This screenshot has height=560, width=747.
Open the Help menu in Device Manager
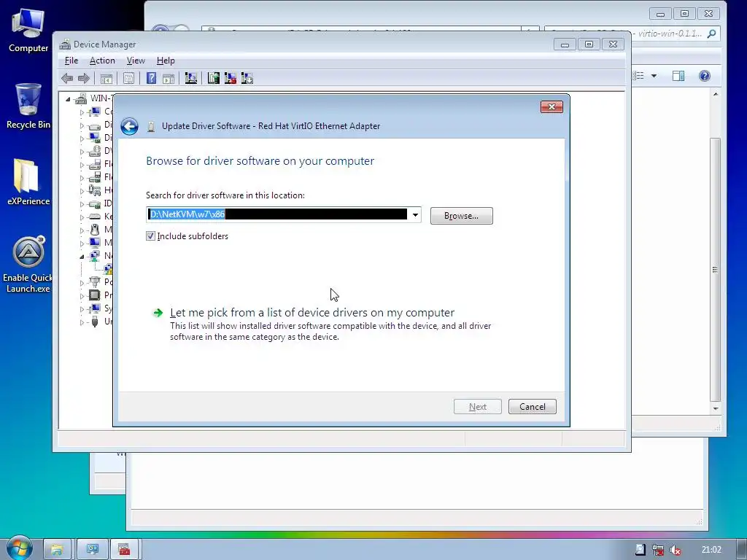coord(166,61)
